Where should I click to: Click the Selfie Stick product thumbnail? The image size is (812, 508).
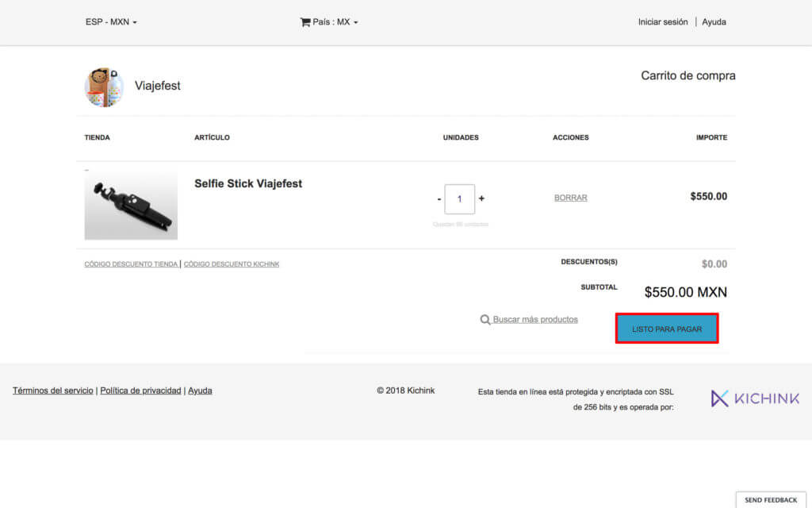131,205
